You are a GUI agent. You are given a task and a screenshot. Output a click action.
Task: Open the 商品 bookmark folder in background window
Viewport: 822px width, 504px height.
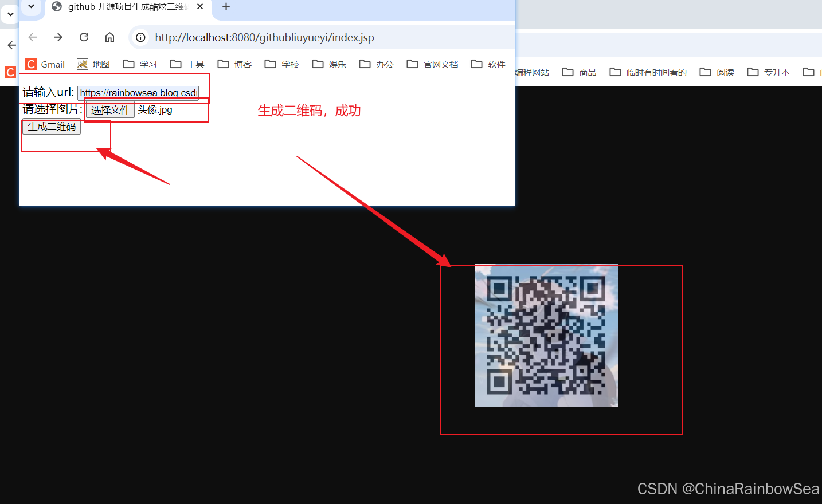click(x=579, y=72)
